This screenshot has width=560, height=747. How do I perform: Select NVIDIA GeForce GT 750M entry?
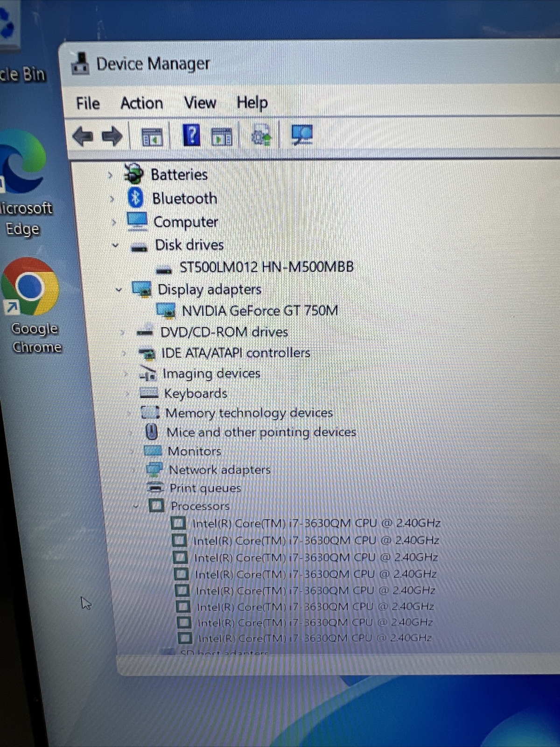[260, 310]
